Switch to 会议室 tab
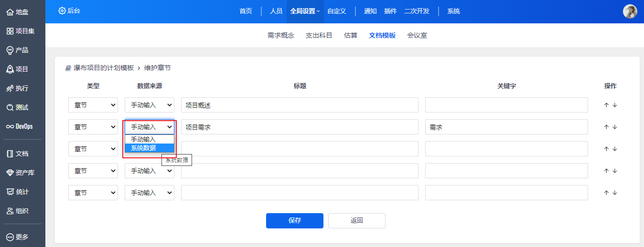 pos(417,35)
